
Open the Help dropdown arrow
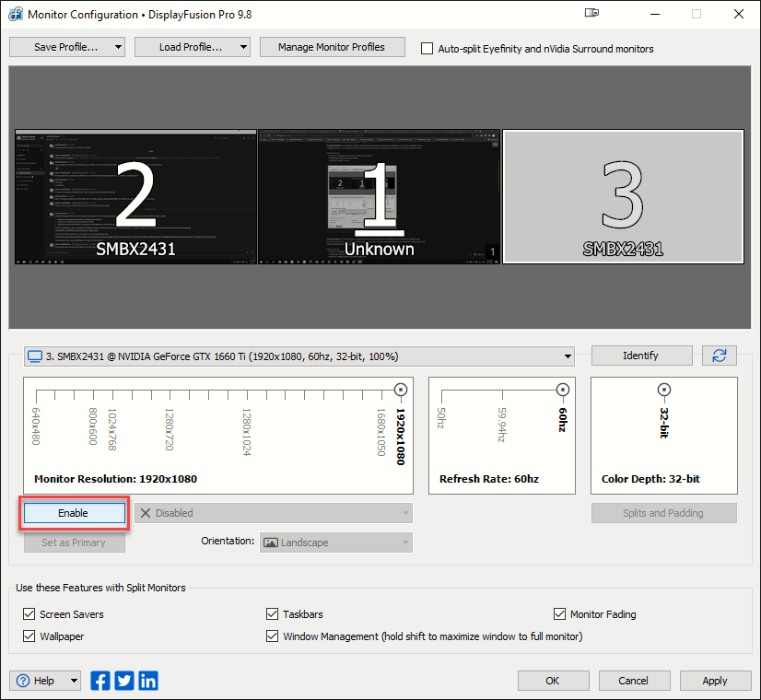73,681
